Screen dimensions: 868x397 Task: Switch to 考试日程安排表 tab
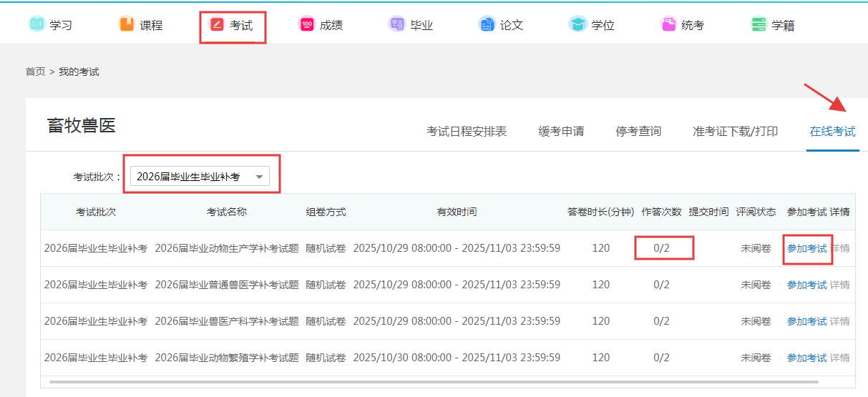467,132
